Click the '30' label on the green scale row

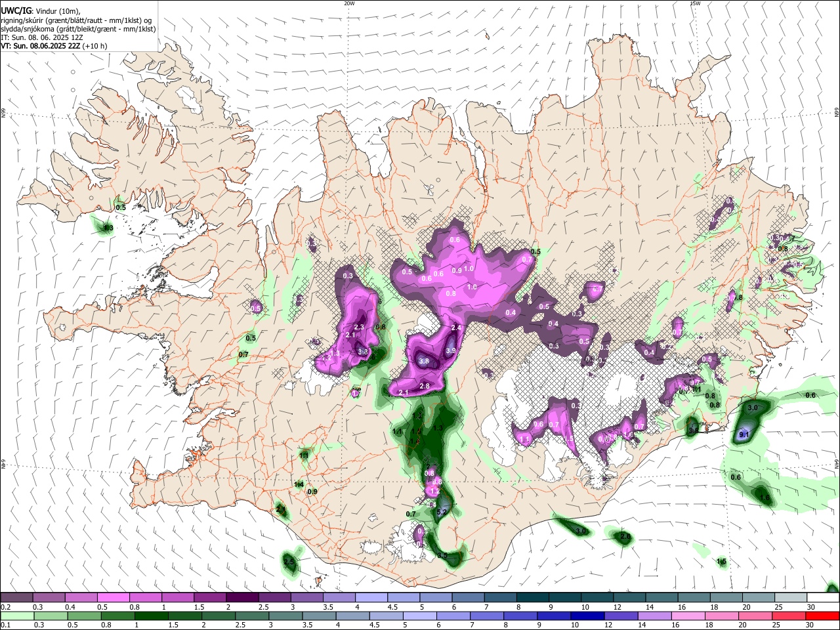[811, 625]
